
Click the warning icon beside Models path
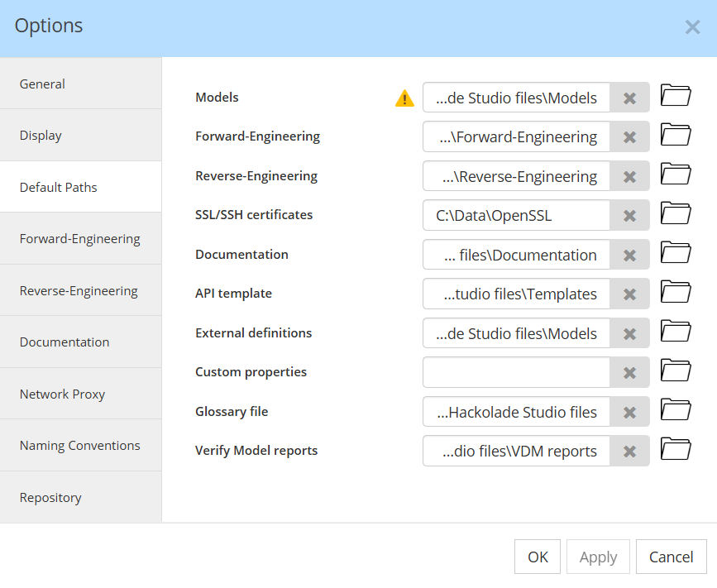click(404, 98)
